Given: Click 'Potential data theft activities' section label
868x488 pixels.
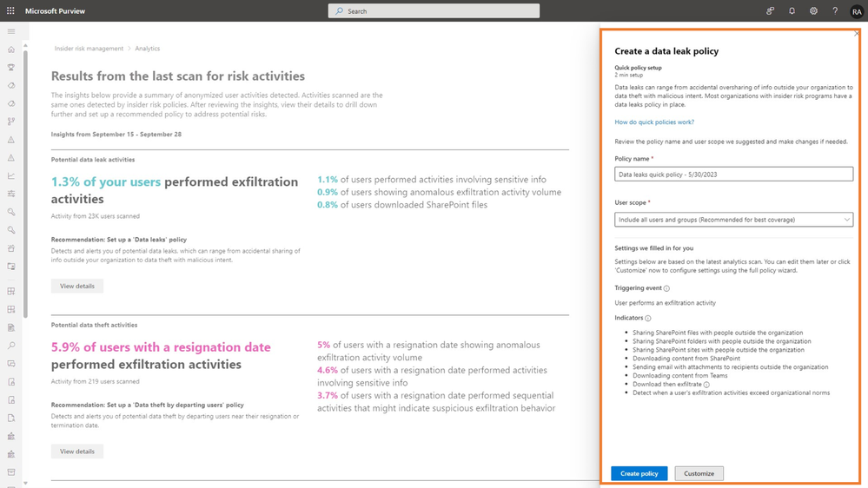Looking at the screenshot, I should [x=94, y=326].
